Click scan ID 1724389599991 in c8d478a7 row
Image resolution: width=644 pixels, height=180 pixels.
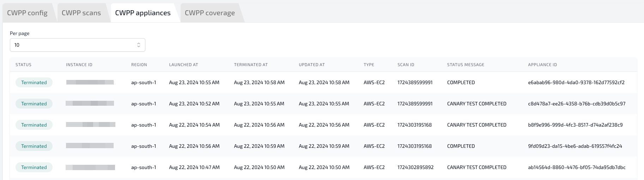point(415,104)
